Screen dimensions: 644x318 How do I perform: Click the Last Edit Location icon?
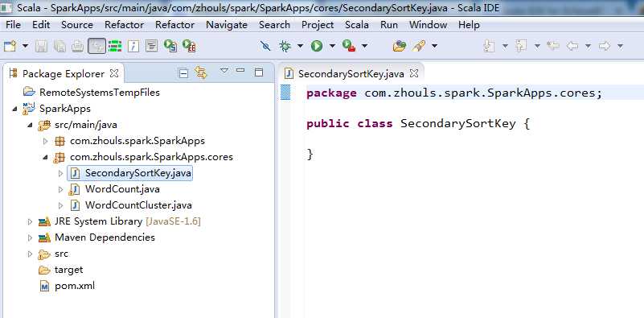click(x=553, y=46)
